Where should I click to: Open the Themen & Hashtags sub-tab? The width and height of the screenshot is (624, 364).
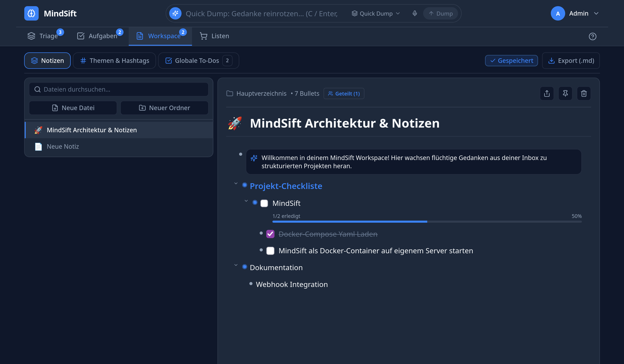(x=114, y=61)
